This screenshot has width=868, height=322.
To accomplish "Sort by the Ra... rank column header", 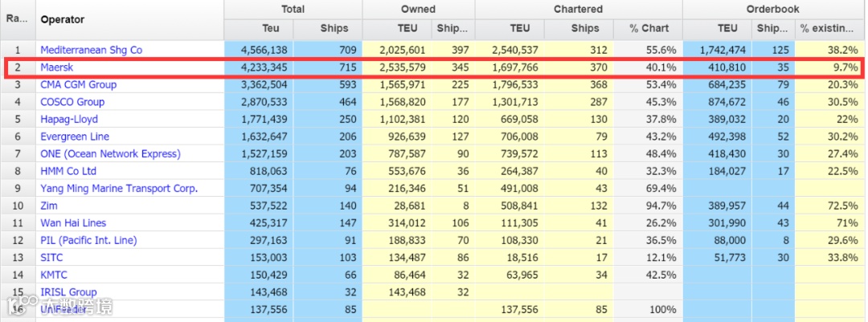I will [17, 19].
